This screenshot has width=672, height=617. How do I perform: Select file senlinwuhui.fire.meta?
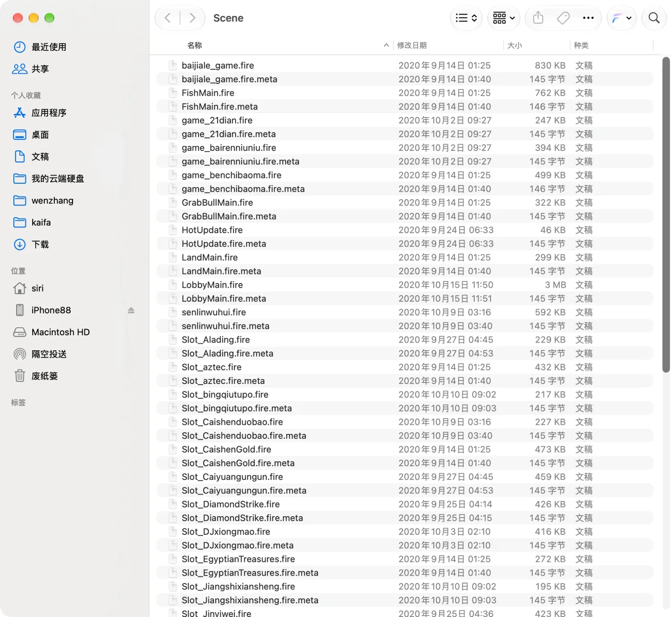click(405, 326)
